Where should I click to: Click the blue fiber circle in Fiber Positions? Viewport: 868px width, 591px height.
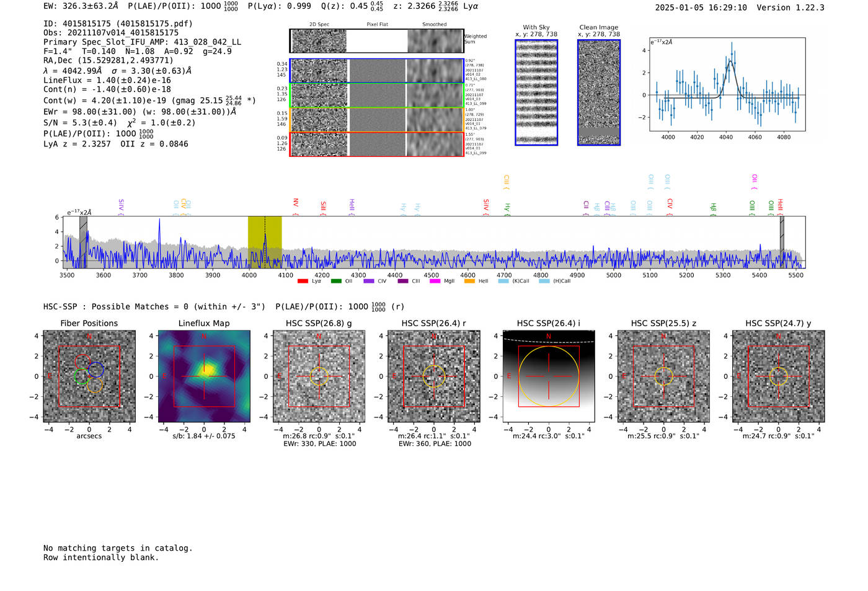tap(95, 370)
